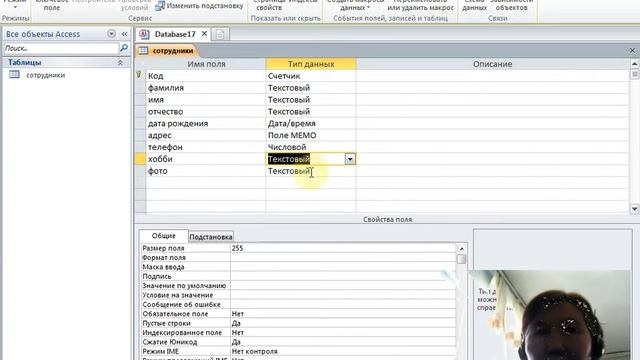The height and width of the screenshot is (360, 640).
Task: Select the сотрудники table in navigation pane
Action: pos(45,75)
